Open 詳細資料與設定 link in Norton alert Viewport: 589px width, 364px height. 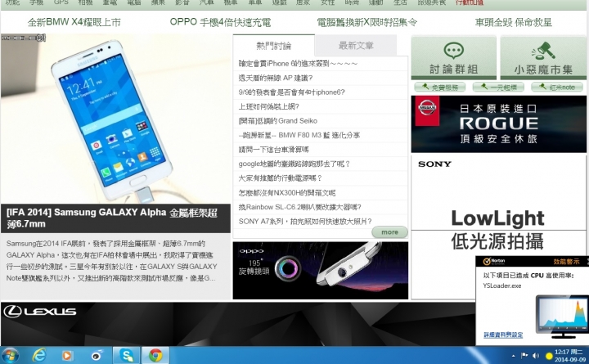click(x=503, y=335)
